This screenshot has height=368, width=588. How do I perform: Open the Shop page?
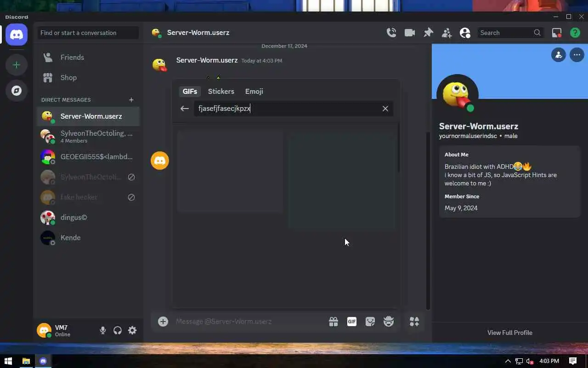88,78
